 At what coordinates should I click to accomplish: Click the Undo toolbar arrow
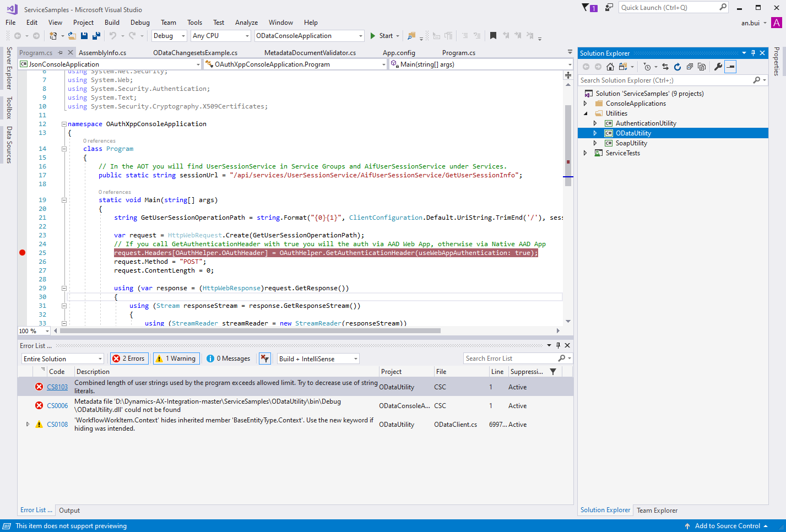[x=112, y=36]
